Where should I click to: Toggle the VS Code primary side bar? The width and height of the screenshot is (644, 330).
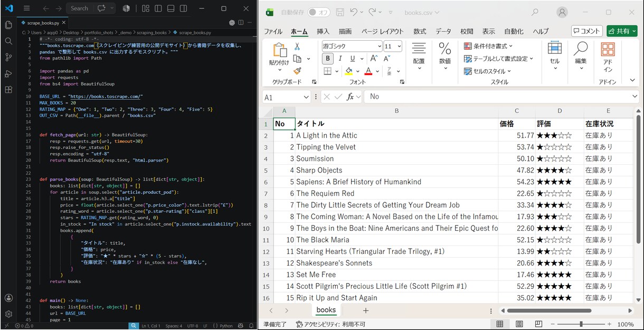pos(158,8)
